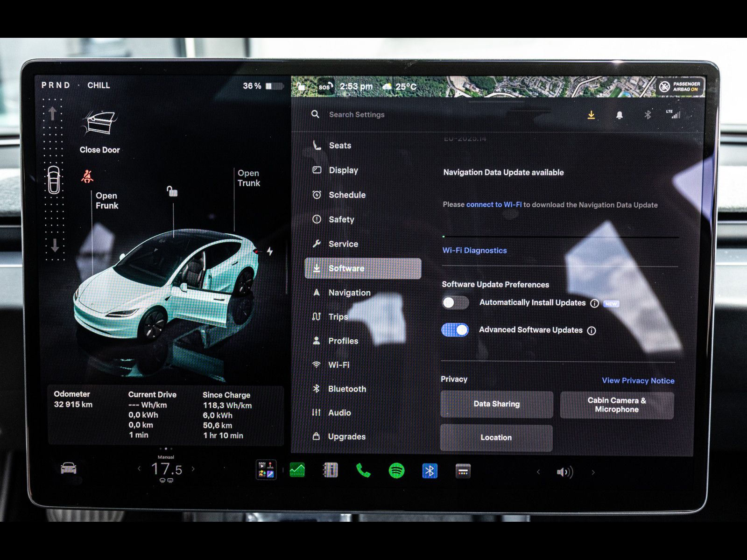Raise volume with right chevron
Screen dimensions: 747x560
pyautogui.click(x=593, y=472)
